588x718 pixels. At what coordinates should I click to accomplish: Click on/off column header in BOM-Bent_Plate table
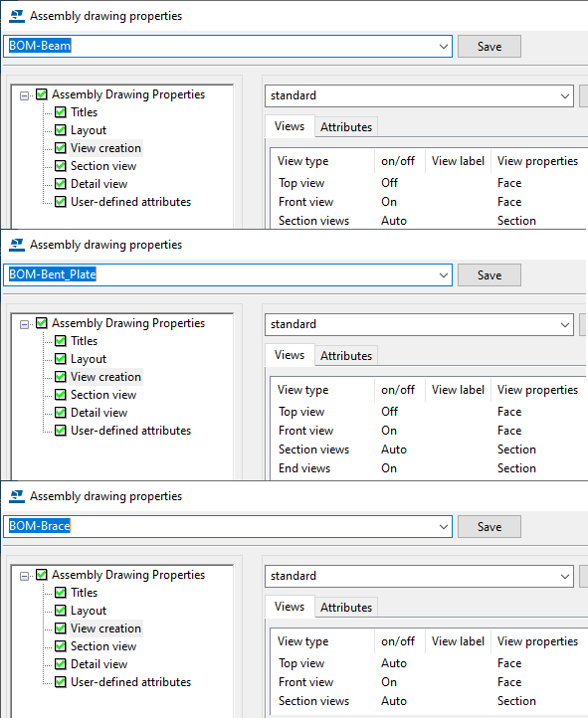click(x=400, y=390)
